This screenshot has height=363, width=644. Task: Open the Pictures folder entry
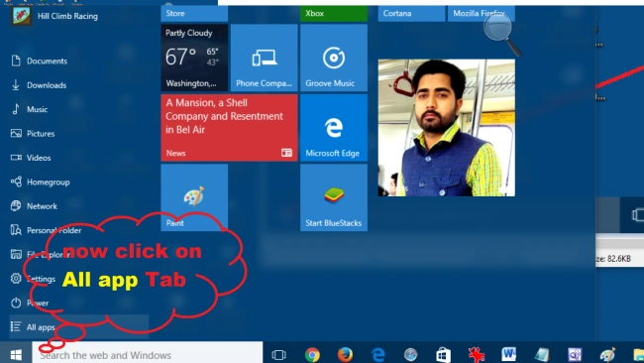tap(33, 134)
